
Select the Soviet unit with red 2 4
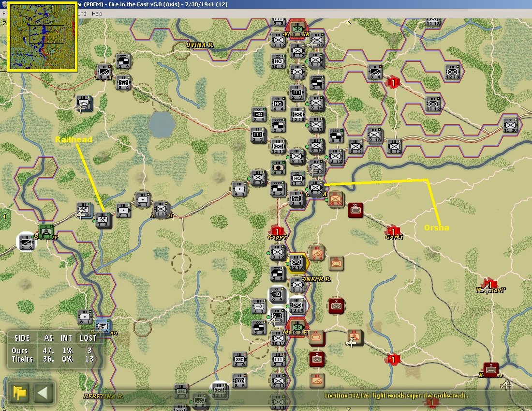(317, 253)
